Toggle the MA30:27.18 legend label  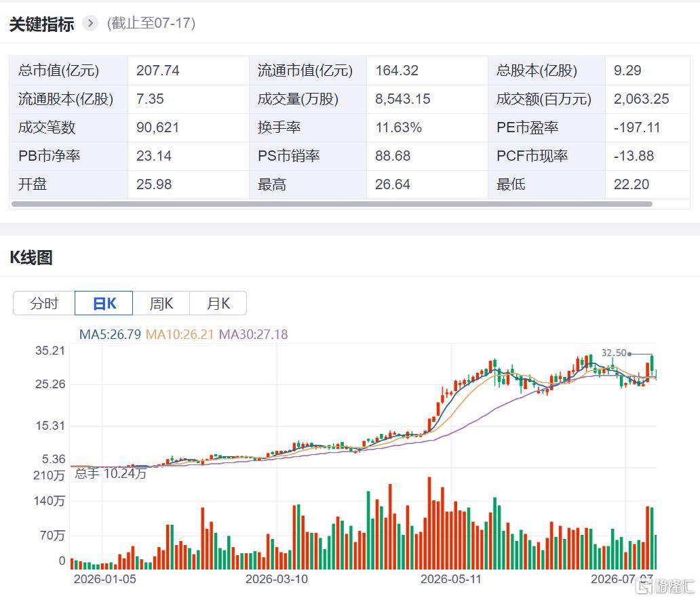coord(253,334)
